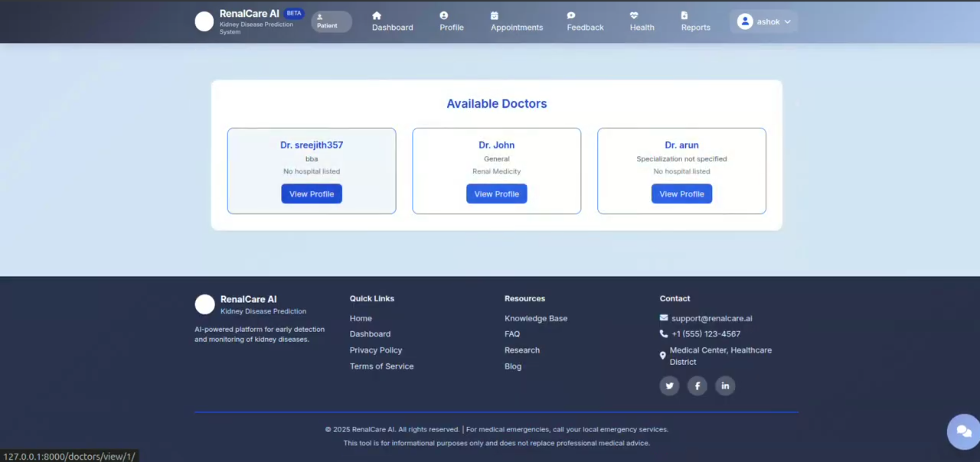
Task: Click the calendar icon above Appointments
Action: (494, 16)
